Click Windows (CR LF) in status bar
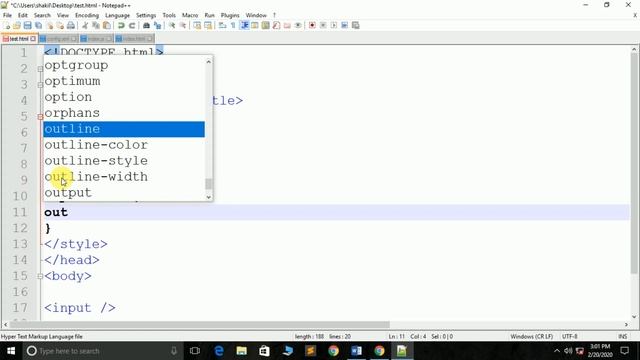This screenshot has width=640, height=360. 531,336
